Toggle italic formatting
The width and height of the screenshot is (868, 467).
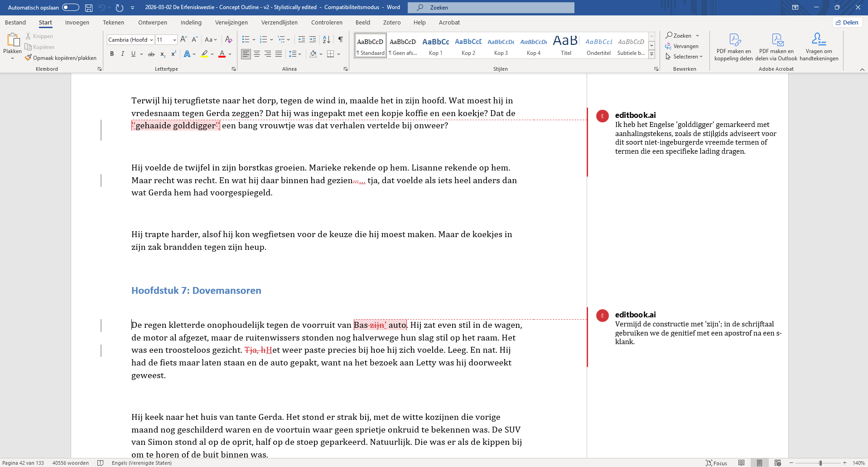point(122,54)
